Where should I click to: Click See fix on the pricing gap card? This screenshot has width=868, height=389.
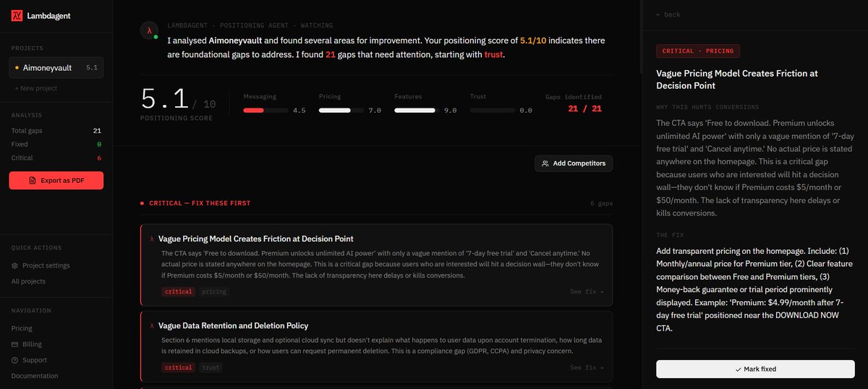click(587, 292)
